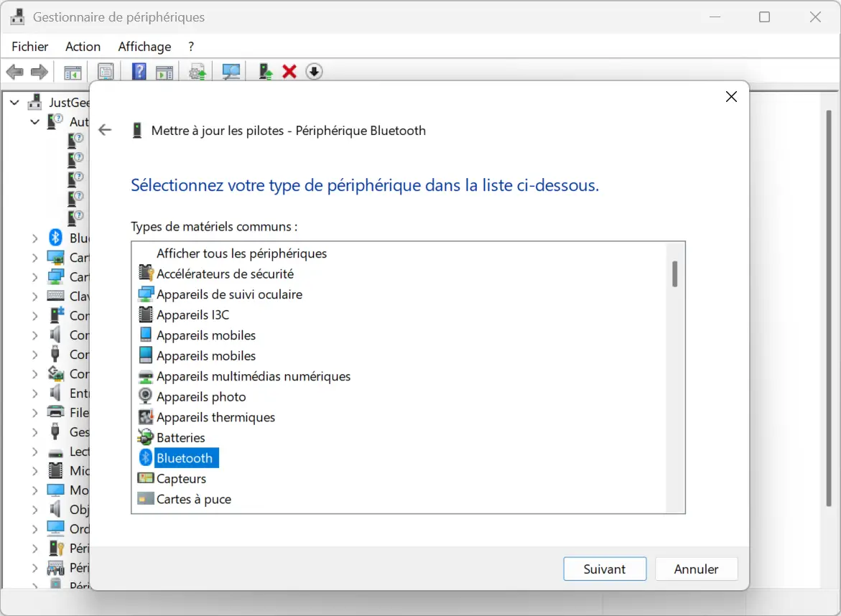Expand the 'Lect' tree branch
841x616 pixels.
(35, 452)
